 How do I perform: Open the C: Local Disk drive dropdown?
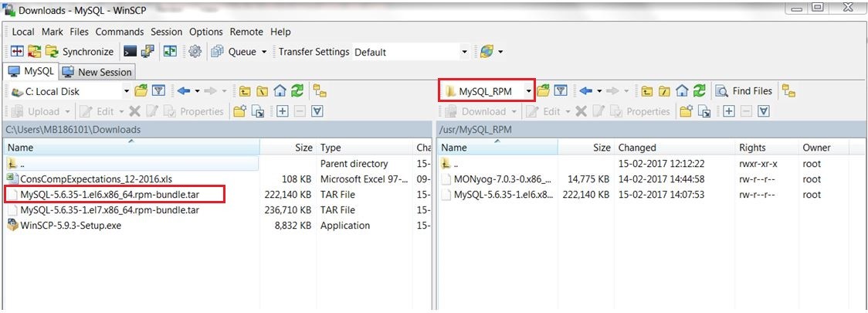click(126, 91)
